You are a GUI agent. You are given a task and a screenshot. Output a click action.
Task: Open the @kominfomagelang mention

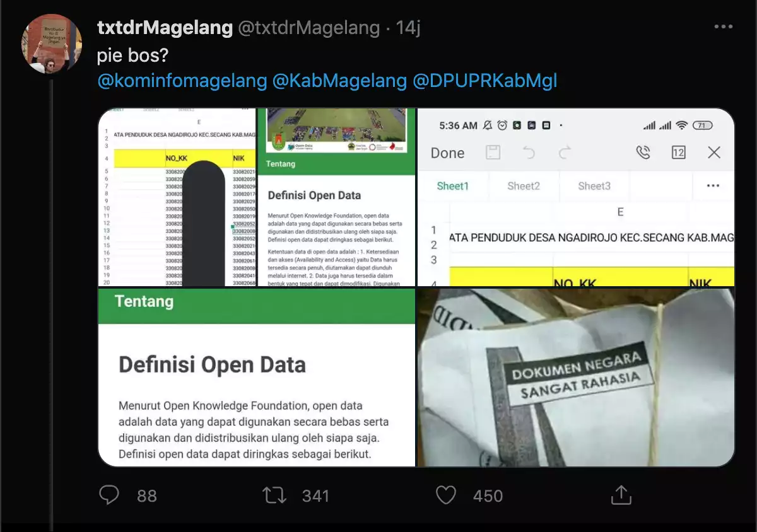pos(182,81)
